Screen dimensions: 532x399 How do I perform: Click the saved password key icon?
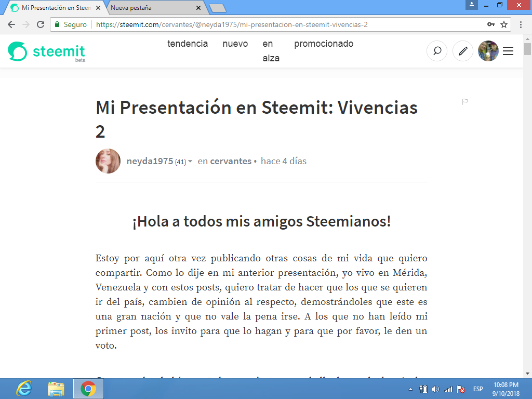pyautogui.click(x=491, y=24)
